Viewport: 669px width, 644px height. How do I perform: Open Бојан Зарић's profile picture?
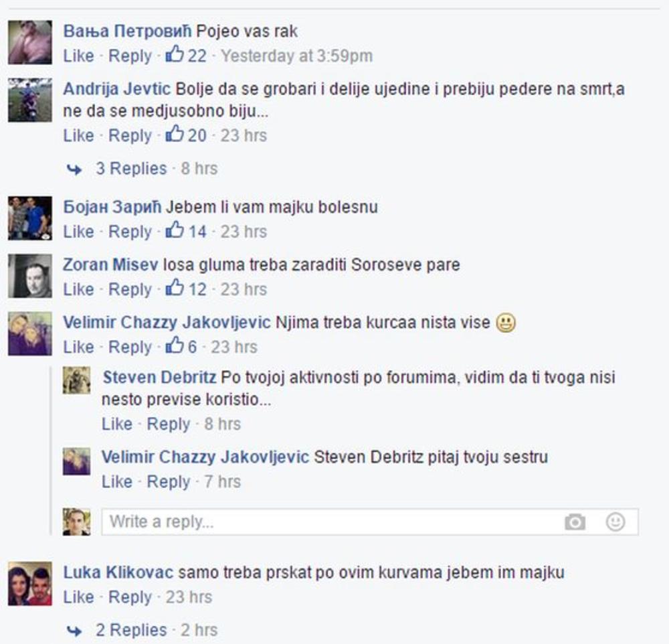point(30,218)
